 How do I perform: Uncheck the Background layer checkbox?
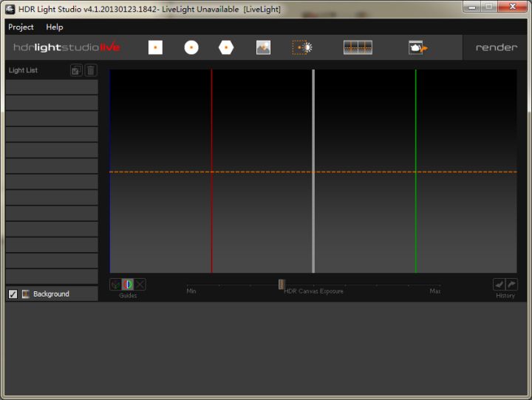(13, 294)
